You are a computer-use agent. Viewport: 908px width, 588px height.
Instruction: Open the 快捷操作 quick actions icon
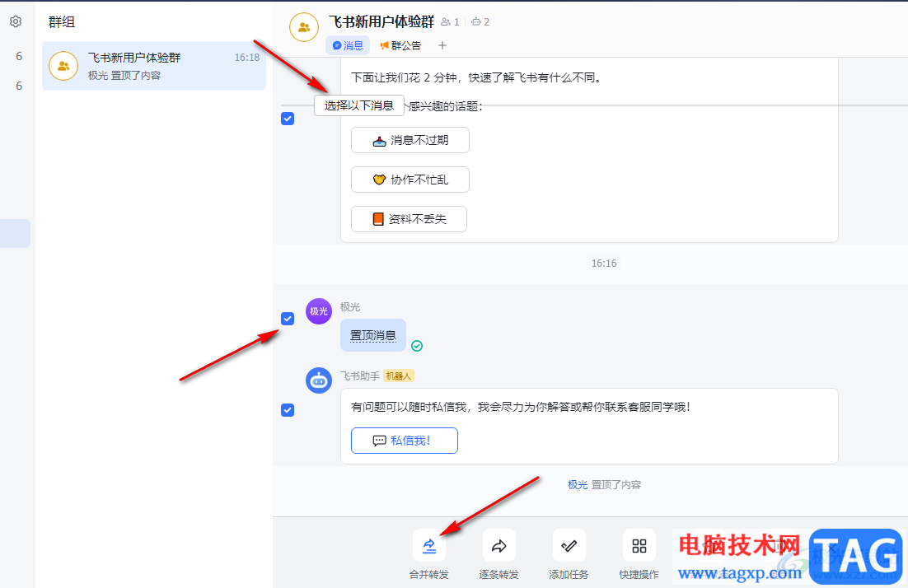point(639,545)
